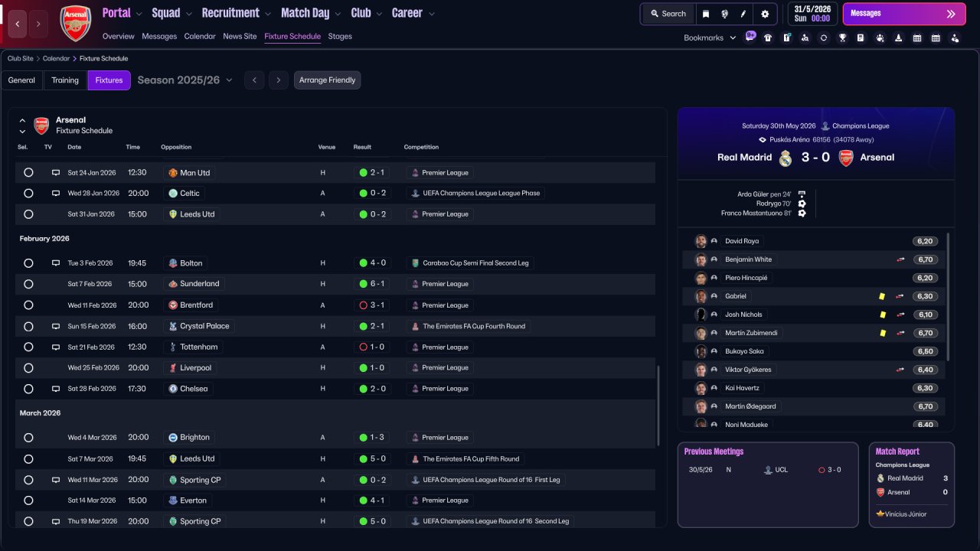Click Vinícius Júnior in Match Report

[906, 514]
